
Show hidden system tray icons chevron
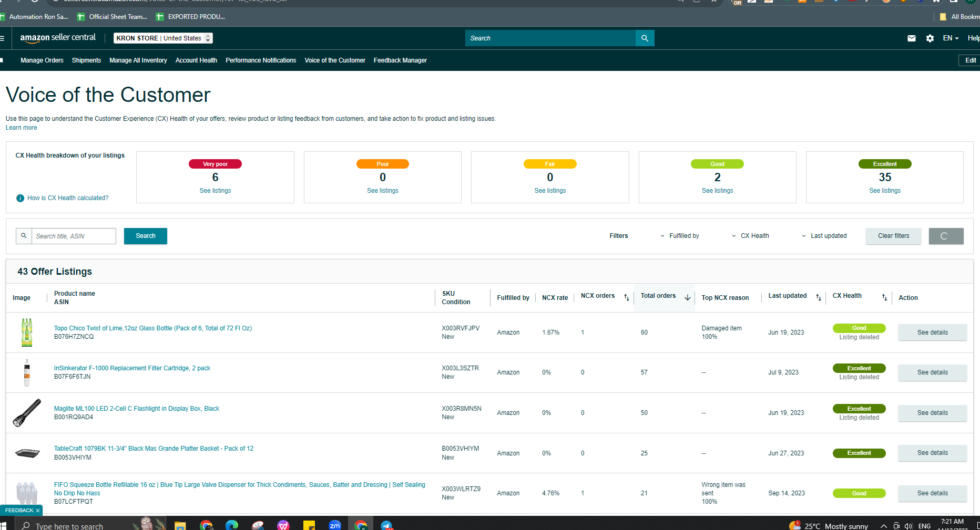pos(884,526)
